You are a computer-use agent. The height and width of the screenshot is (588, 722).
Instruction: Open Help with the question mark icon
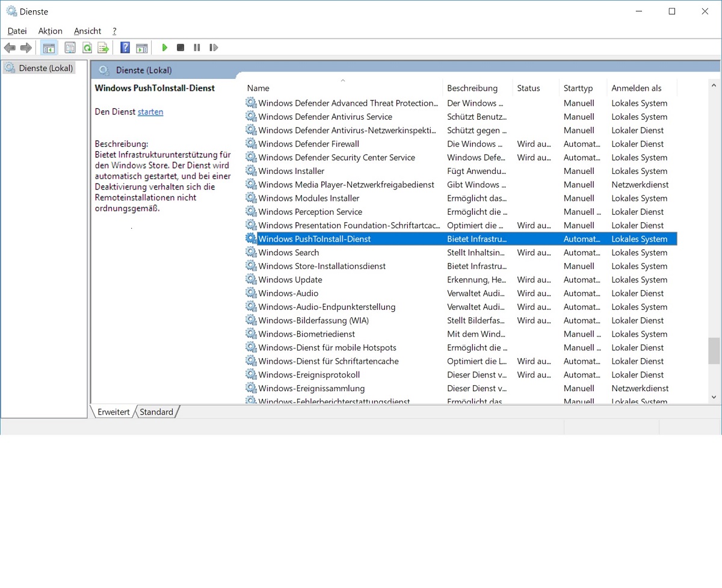[125, 48]
